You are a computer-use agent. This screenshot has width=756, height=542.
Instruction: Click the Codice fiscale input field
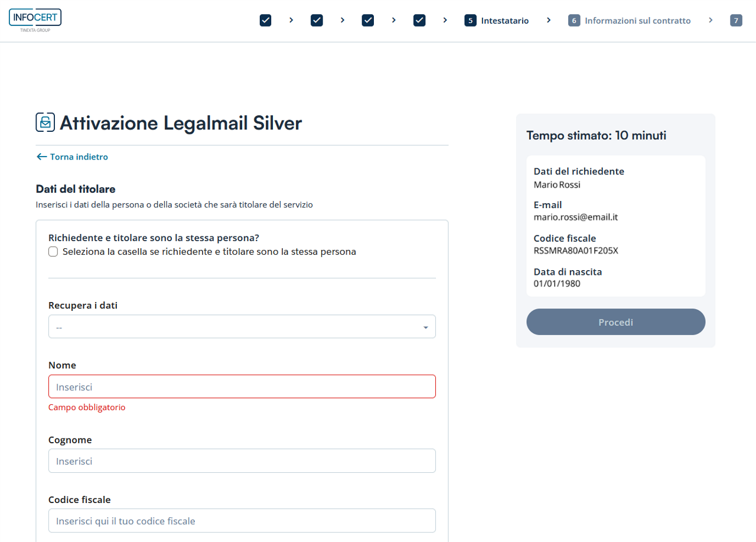tap(242, 521)
